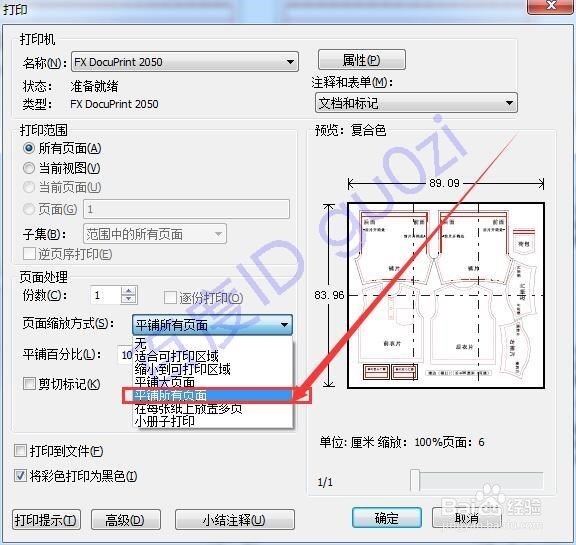
Task: Close the 打印 dialog window
Action: 551,6
